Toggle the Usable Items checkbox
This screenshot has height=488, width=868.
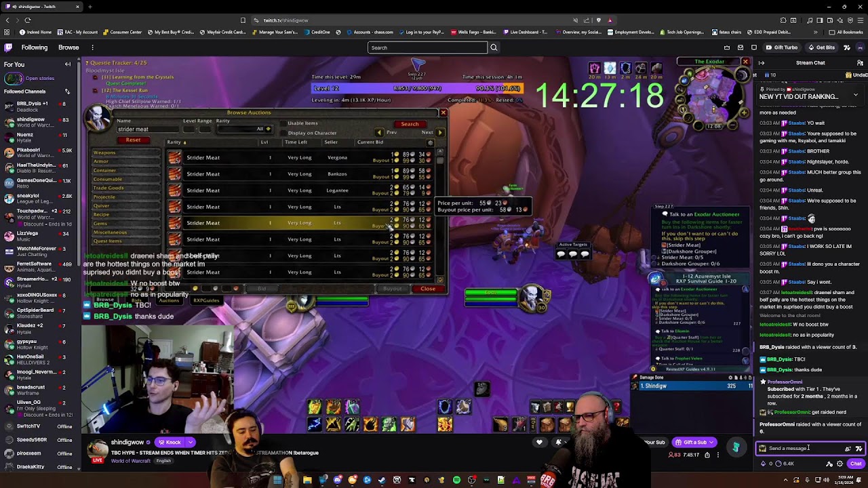(x=283, y=123)
